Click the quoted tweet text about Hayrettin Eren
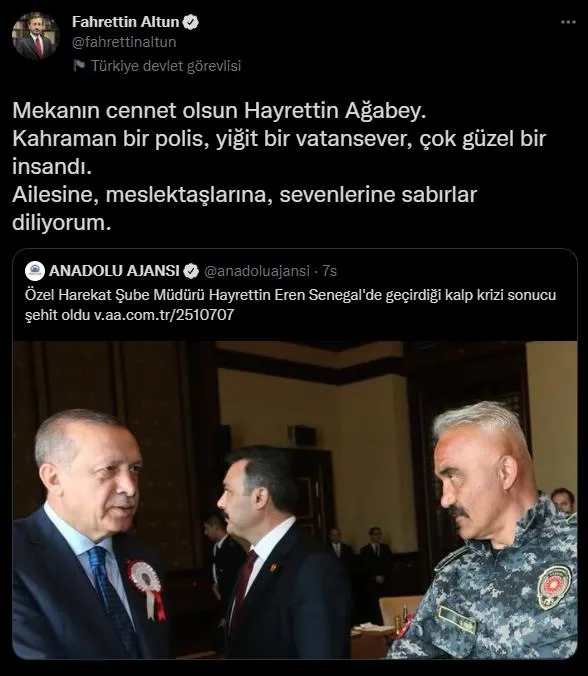The height and width of the screenshot is (676, 588). click(291, 305)
